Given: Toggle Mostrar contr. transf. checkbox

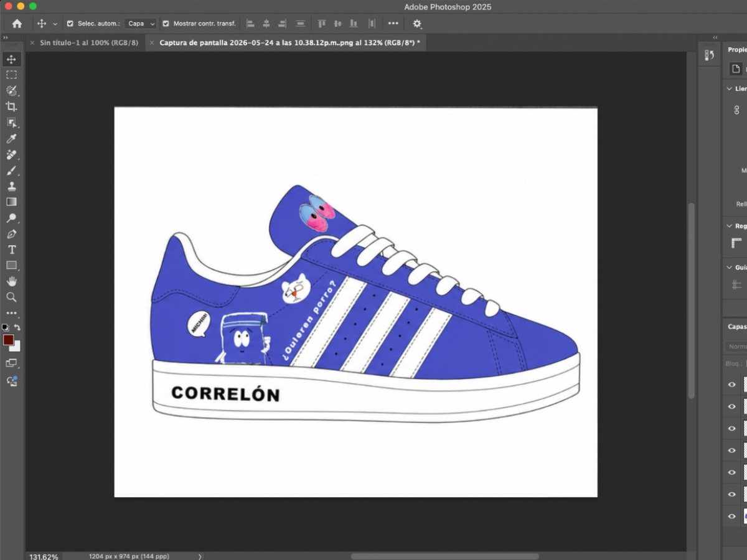Looking at the screenshot, I should pos(166,24).
